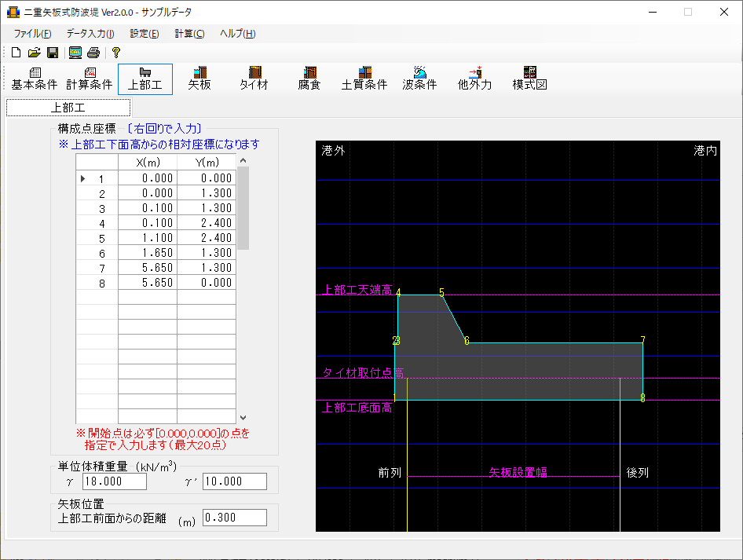Open the 波条件 section
The width and height of the screenshot is (743, 560).
[419, 79]
